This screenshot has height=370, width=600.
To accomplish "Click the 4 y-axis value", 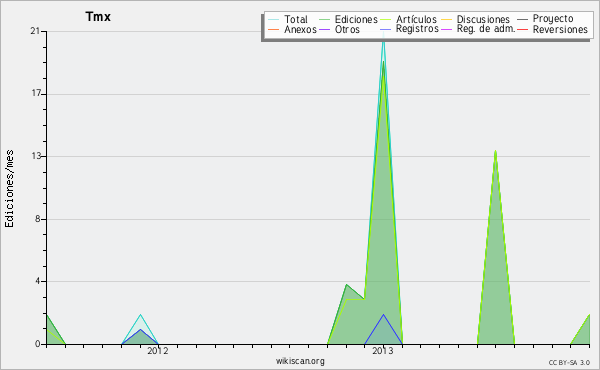I will (38, 281).
